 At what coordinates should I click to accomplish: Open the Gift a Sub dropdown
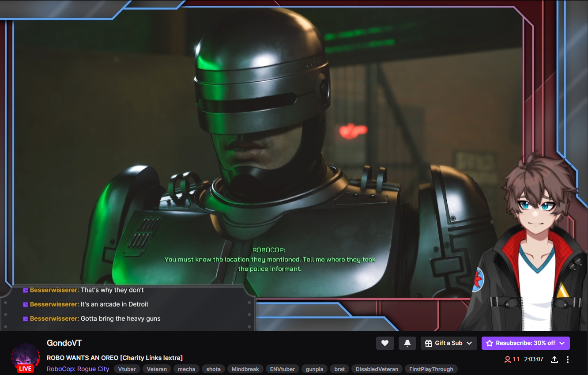click(x=449, y=343)
